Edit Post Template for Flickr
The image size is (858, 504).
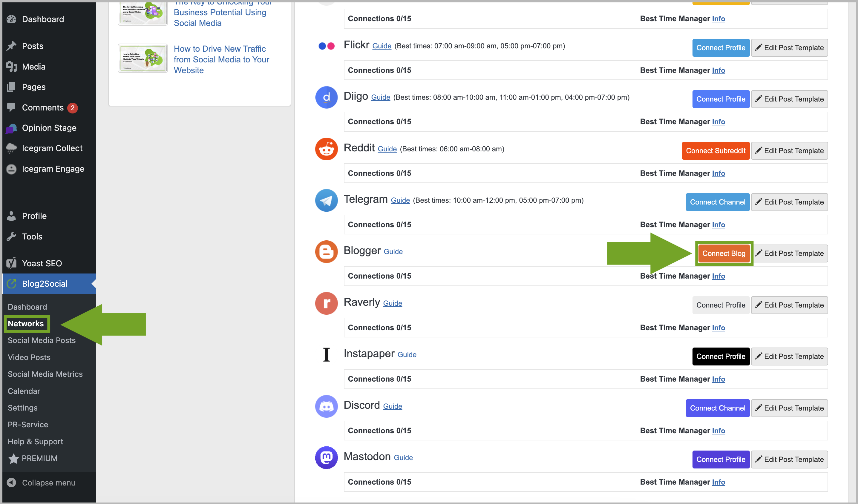click(789, 48)
